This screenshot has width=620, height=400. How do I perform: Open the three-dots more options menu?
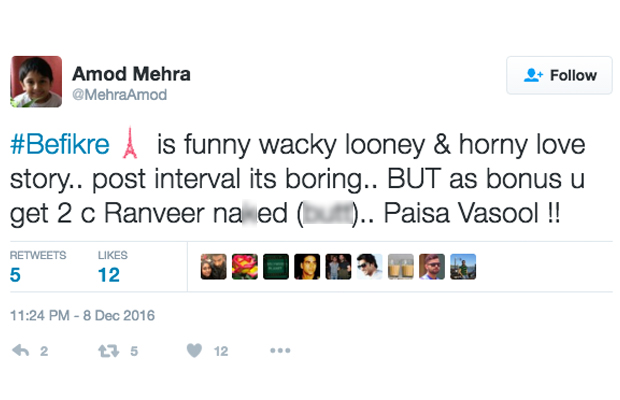point(280,351)
